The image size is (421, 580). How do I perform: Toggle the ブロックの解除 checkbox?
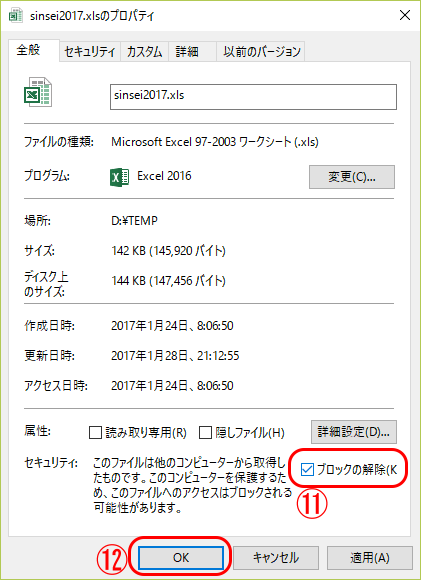click(x=307, y=470)
